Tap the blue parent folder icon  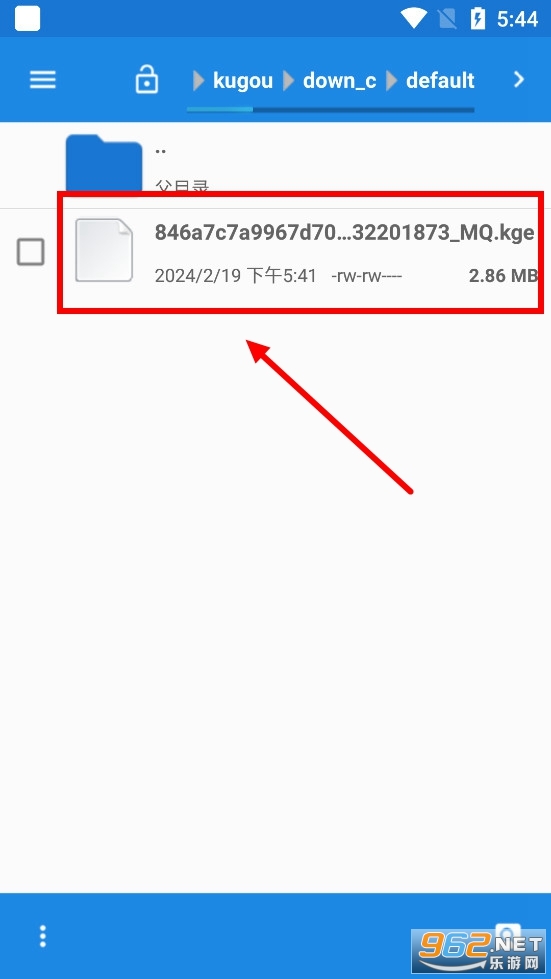click(104, 164)
